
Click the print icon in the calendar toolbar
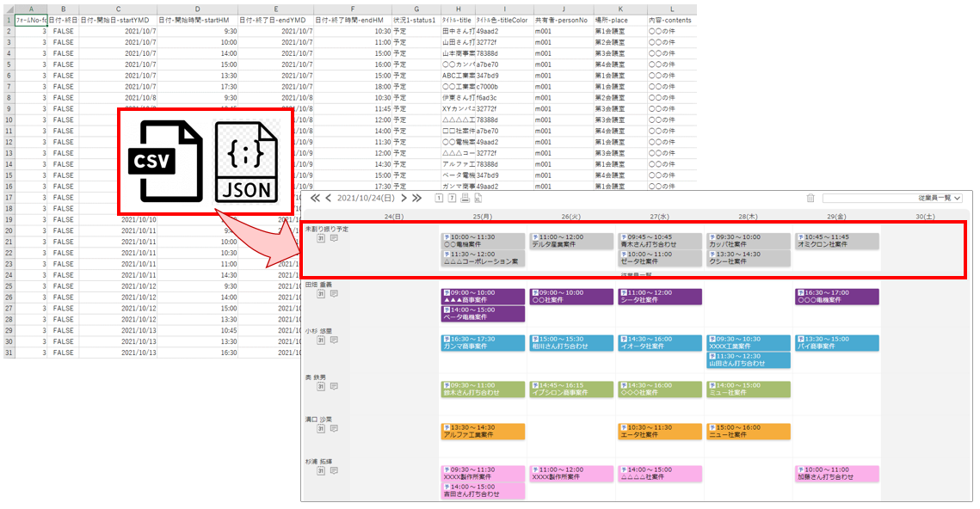point(465,198)
